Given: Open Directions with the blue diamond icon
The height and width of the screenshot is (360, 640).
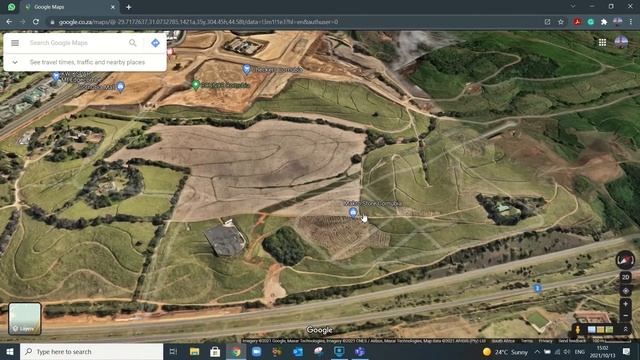Looking at the screenshot, I should click(x=156, y=43).
